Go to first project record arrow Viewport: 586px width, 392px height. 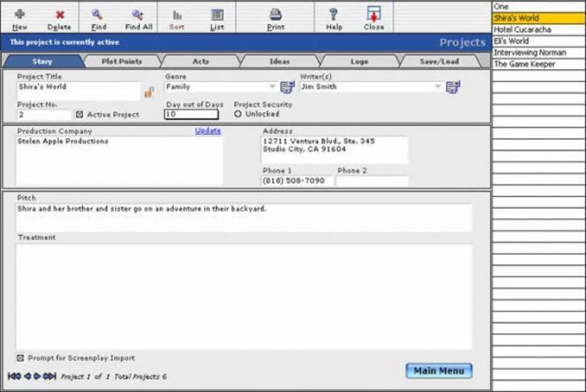coord(14,377)
